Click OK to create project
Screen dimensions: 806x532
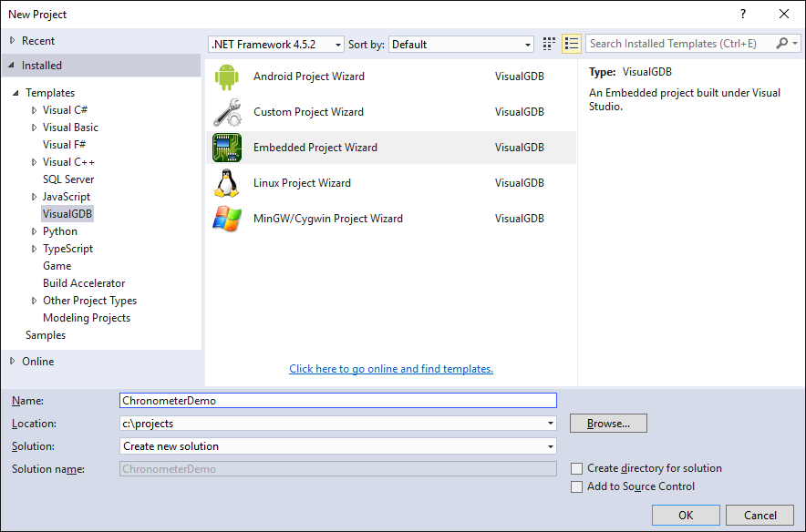(x=686, y=515)
